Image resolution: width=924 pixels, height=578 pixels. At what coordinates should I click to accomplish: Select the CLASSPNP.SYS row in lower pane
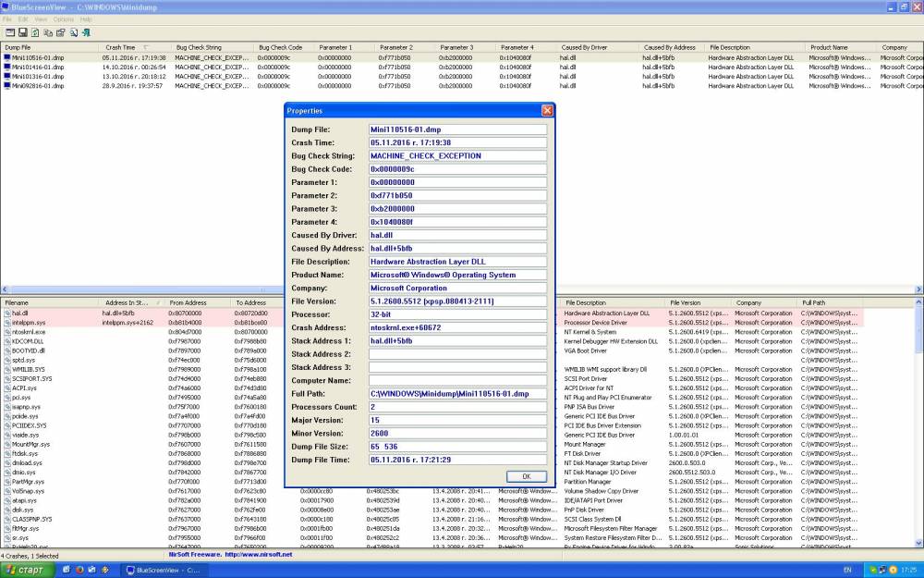tap(432, 520)
